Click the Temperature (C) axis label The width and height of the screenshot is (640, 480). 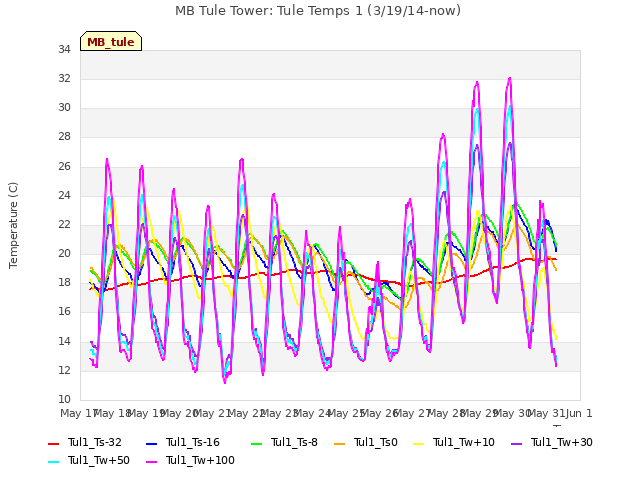click(x=13, y=225)
